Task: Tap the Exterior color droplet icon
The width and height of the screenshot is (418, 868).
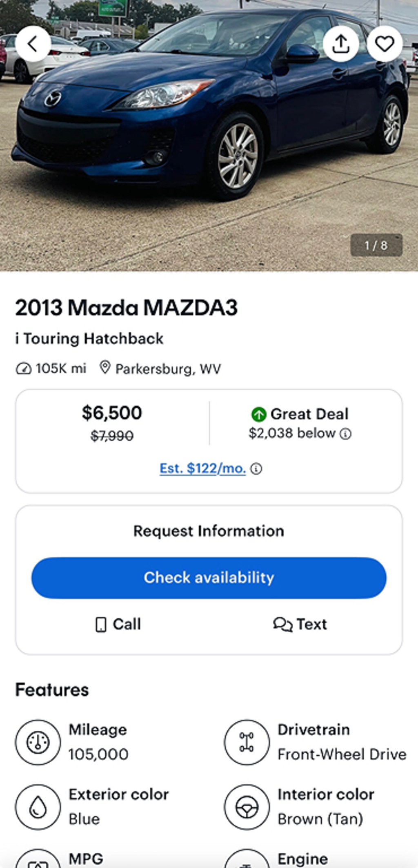Action: tap(38, 807)
